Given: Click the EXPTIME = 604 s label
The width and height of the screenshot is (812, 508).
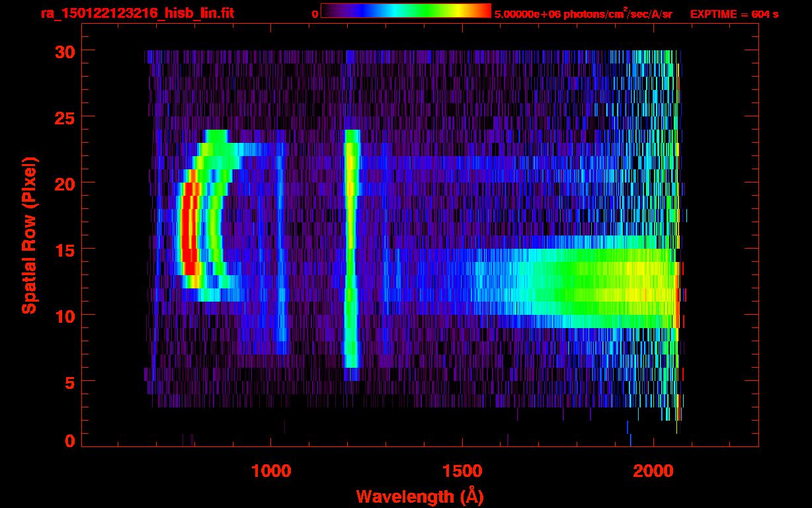Looking at the screenshot, I should pos(734,14).
